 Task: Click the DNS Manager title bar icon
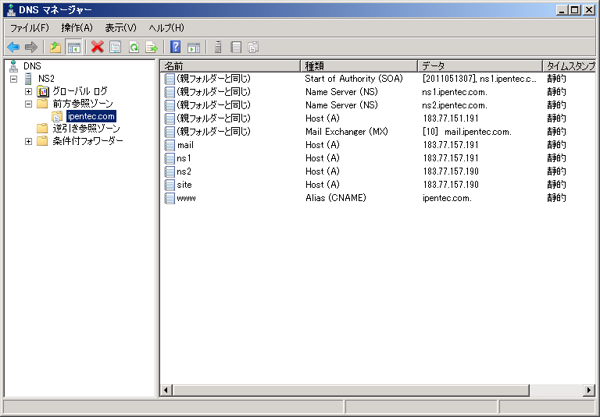tap(11, 10)
